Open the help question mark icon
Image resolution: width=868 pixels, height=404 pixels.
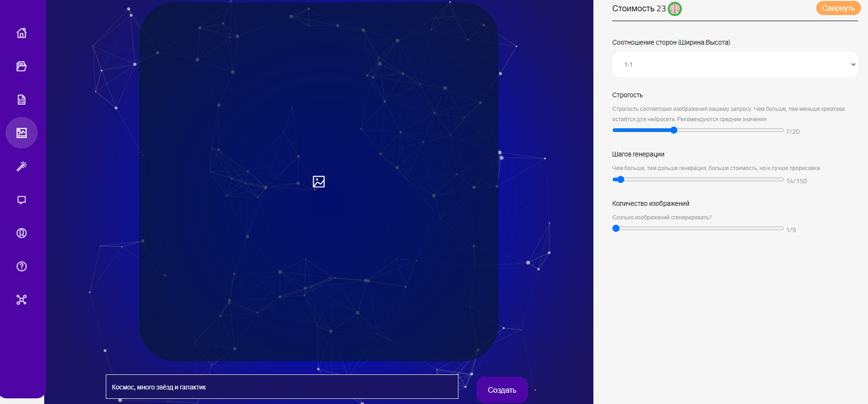tap(22, 266)
